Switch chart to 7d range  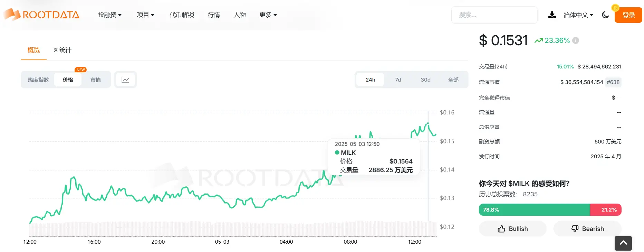(398, 80)
